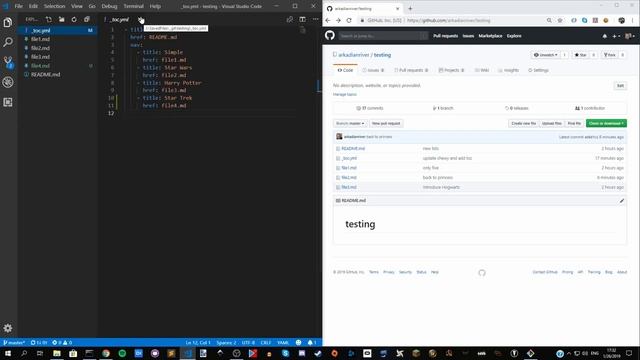Image resolution: width=640 pixels, height=360 pixels.
Task: Click the pencil icon to edit README
Action: [622, 200]
